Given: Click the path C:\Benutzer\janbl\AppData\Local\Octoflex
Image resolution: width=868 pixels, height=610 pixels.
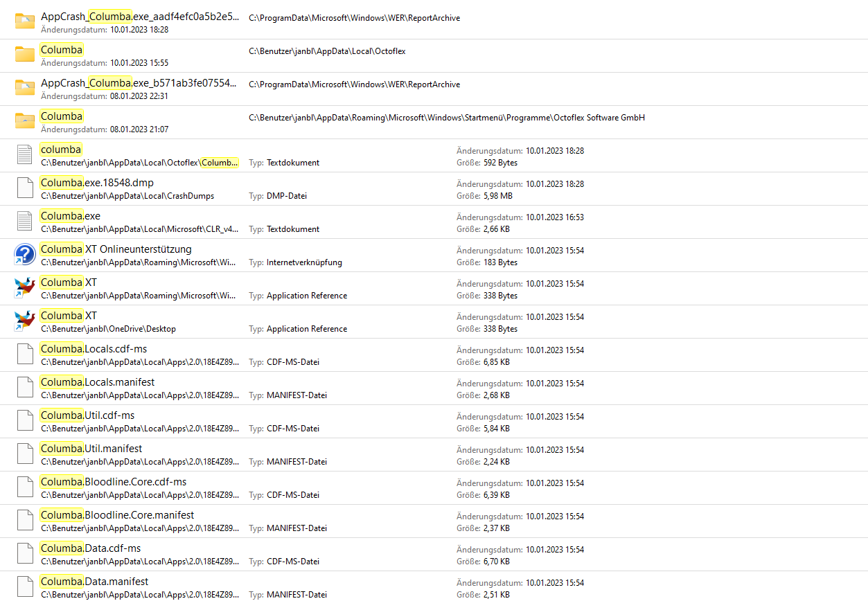Looking at the screenshot, I should coord(327,51).
